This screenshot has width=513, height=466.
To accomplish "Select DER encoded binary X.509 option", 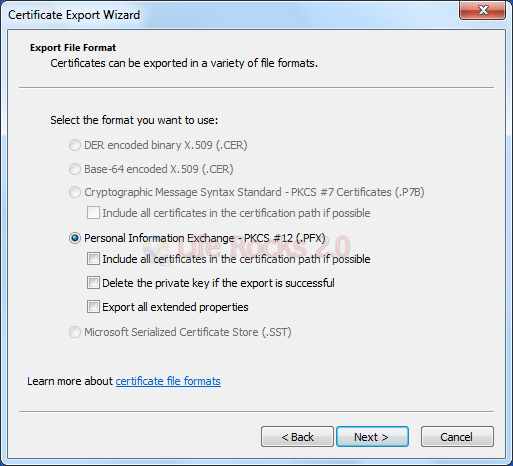I will pos(75,145).
